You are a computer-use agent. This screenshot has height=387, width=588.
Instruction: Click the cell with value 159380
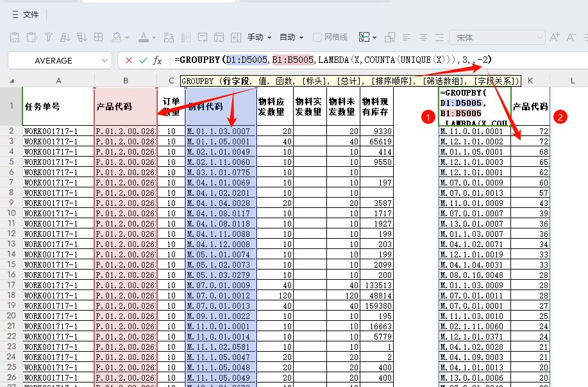[376, 306]
